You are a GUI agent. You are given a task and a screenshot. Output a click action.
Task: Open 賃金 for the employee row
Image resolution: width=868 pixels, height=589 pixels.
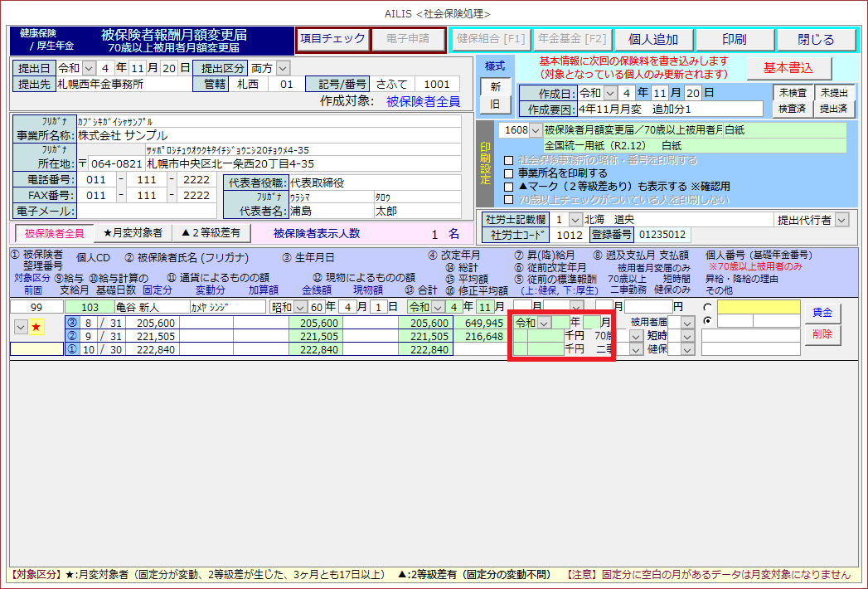pyautogui.click(x=822, y=312)
